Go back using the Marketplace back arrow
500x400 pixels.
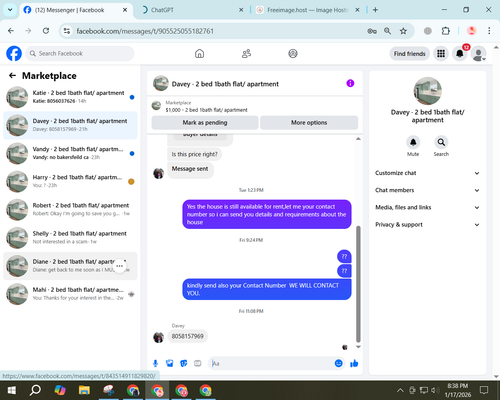12,76
